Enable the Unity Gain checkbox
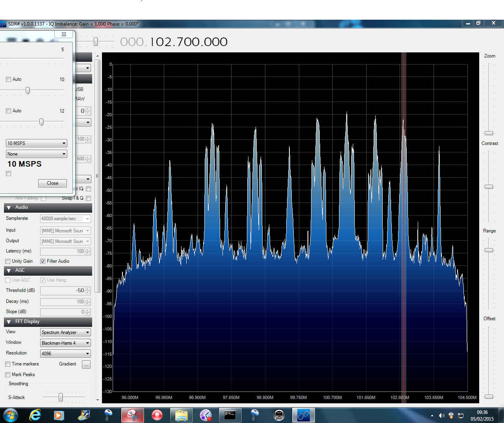Screen dimensions: 504x423 pos(7,261)
